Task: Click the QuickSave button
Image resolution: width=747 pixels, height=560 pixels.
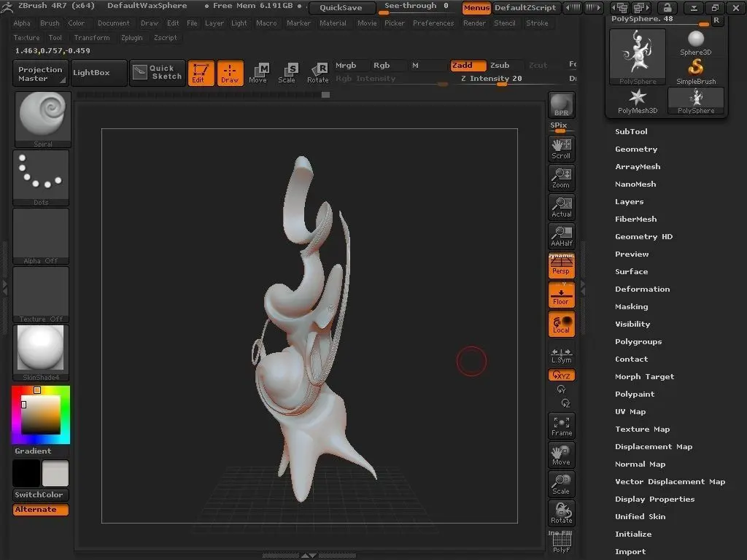Action: point(341,7)
